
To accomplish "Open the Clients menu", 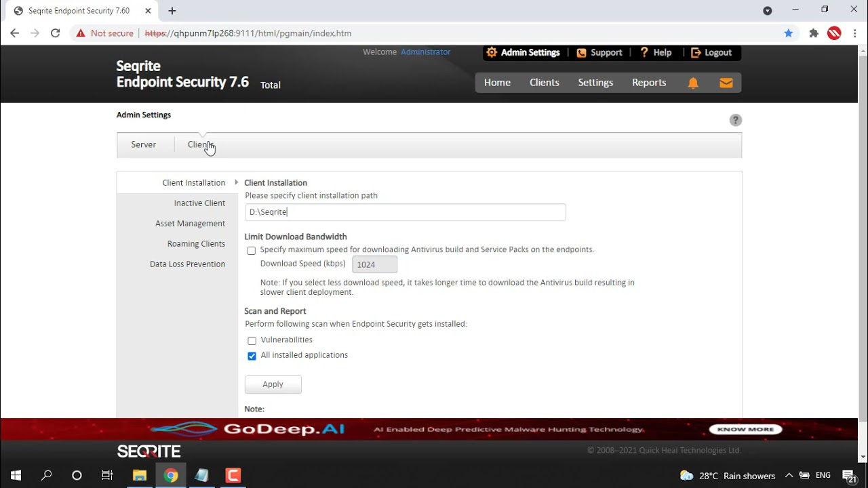I will 545,83.
